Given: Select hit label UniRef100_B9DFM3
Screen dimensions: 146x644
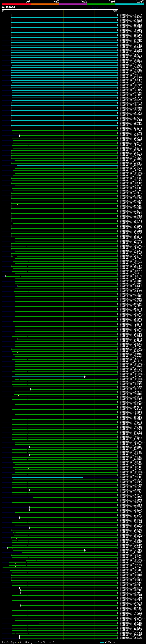Looking at the screenshot, I should tap(131, 477).
